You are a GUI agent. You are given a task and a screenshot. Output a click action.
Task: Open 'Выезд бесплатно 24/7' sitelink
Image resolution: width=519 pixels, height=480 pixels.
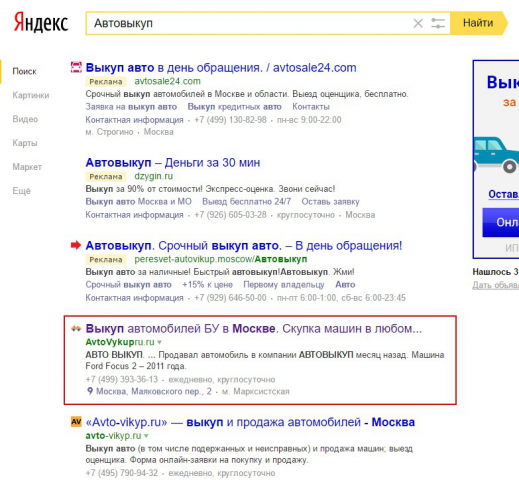click(246, 202)
